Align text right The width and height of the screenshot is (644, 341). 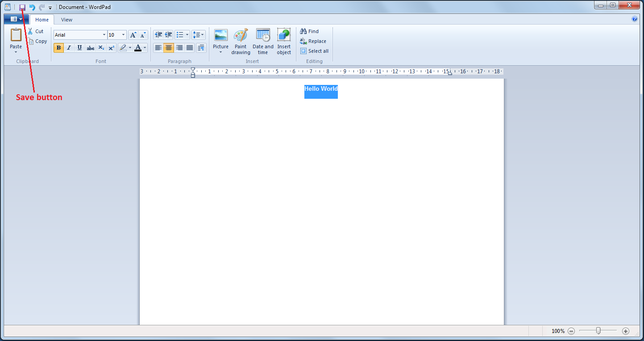179,48
